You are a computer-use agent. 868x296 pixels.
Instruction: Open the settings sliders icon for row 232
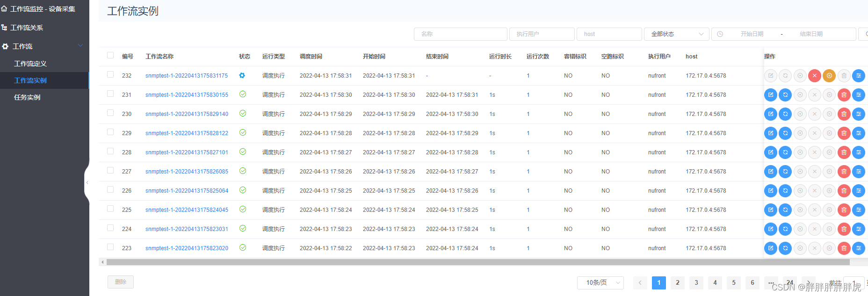[x=859, y=76]
